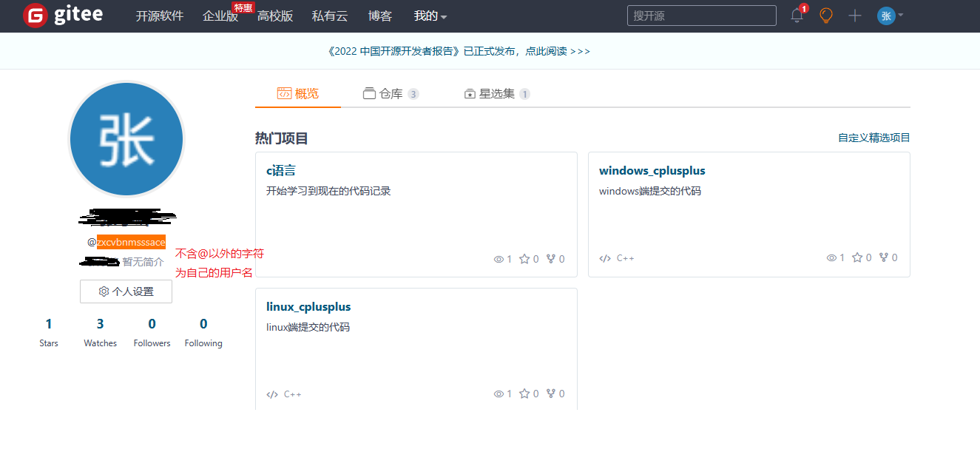Click description windows端提交的代码

point(650,191)
